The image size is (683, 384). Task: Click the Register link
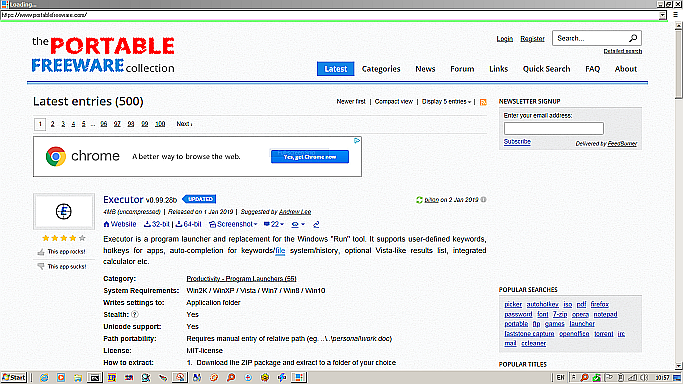tap(532, 39)
